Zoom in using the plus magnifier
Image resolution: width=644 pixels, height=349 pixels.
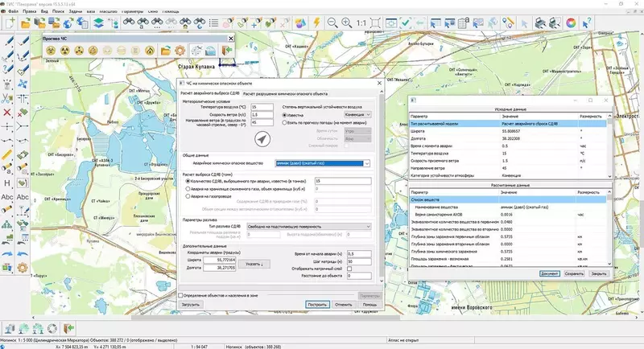point(347,23)
